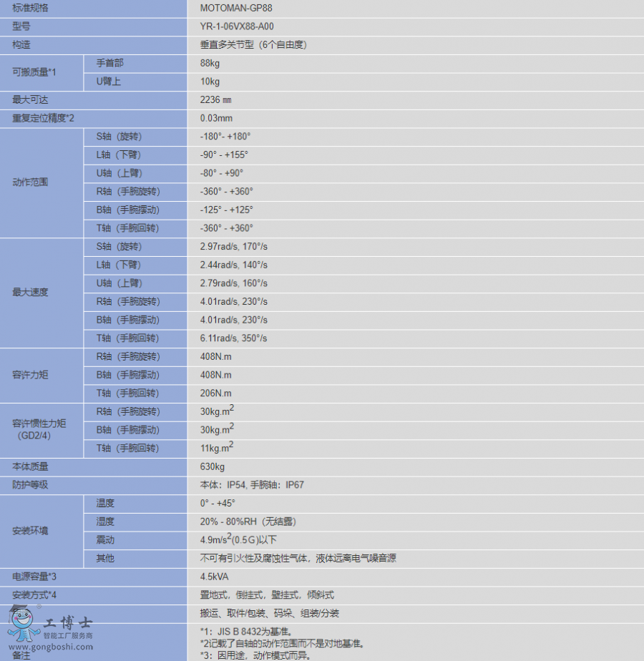
Task: Select the "4.5kVA" power value
Action: (214, 577)
